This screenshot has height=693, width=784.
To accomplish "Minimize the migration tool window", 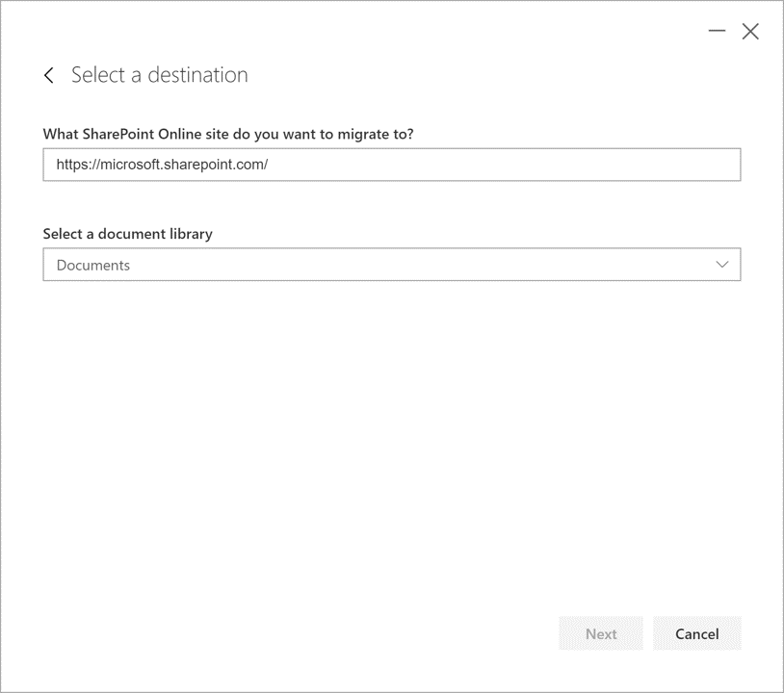I will click(717, 31).
